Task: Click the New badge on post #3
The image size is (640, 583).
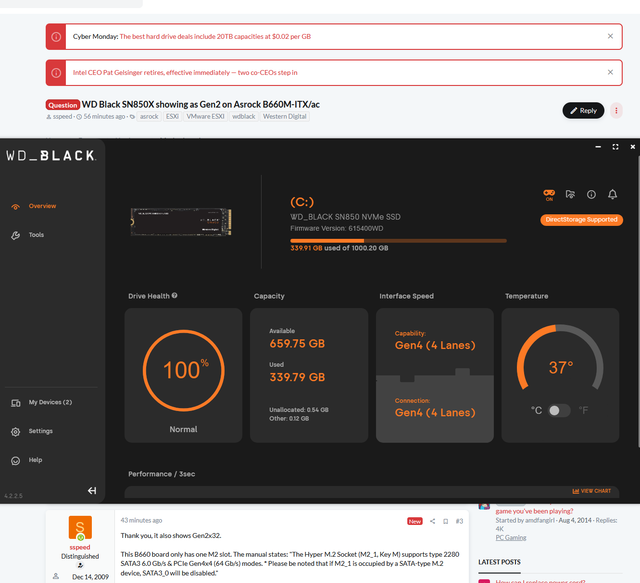Action: [x=415, y=521]
